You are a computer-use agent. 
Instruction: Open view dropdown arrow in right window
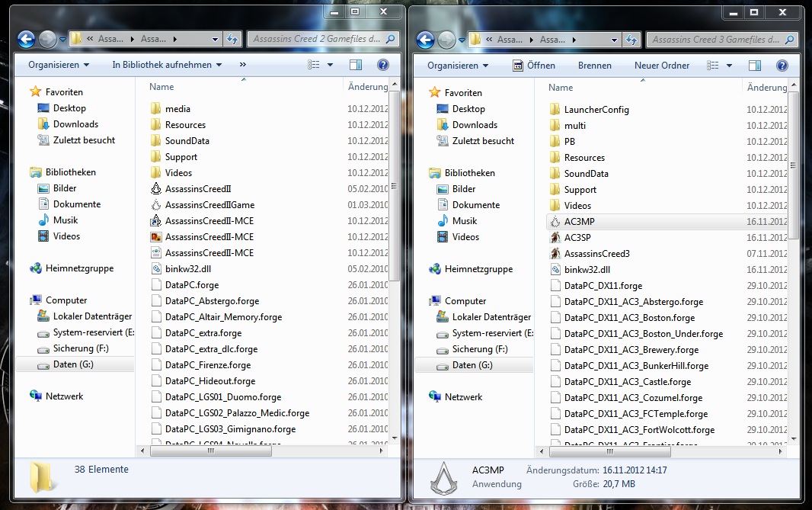(x=729, y=66)
